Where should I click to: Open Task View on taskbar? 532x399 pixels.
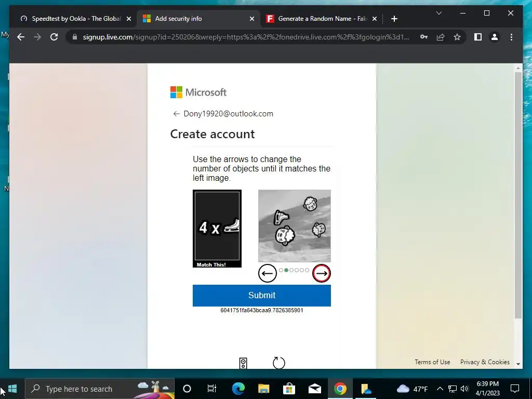[x=212, y=389]
